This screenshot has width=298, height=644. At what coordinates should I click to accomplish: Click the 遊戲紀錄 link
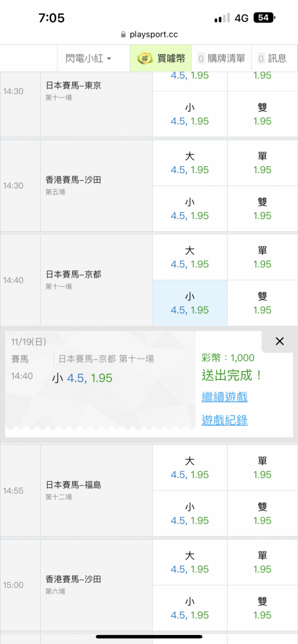(224, 420)
